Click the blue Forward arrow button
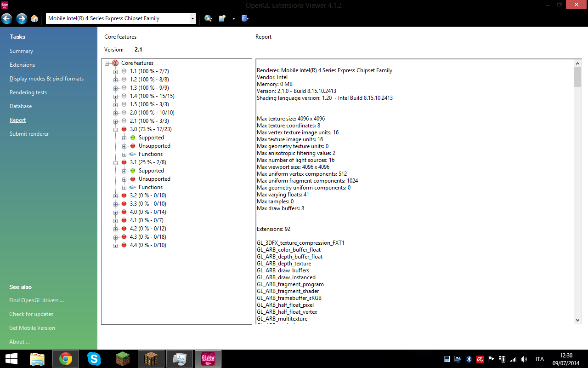Screen dimensions: 588x368 point(22,18)
